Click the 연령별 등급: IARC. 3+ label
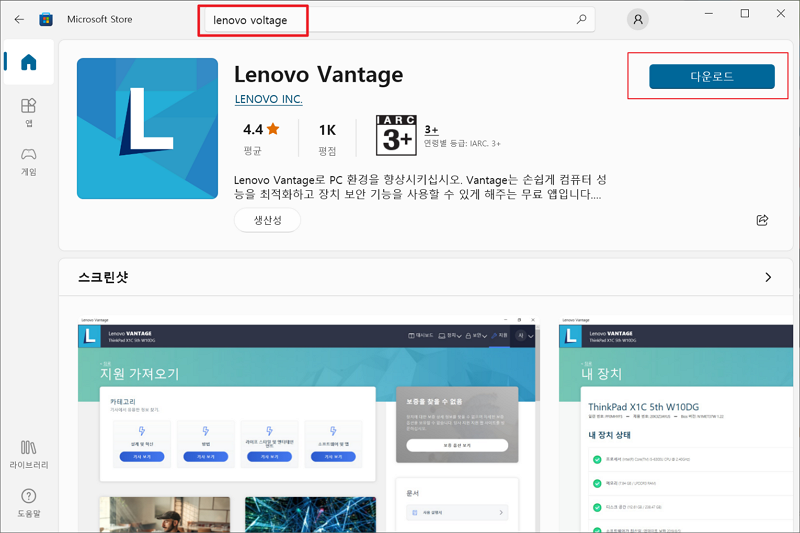This screenshot has height=533, width=800. [462, 144]
